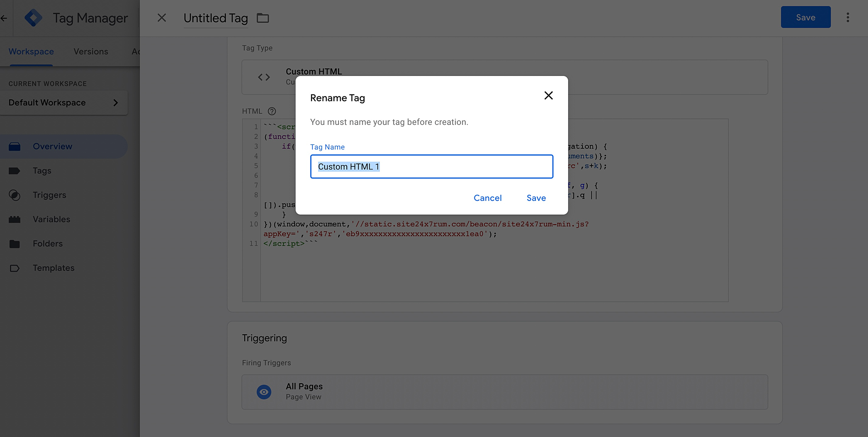The height and width of the screenshot is (437, 868).
Task: Open Templates in the sidebar
Action: 53,268
